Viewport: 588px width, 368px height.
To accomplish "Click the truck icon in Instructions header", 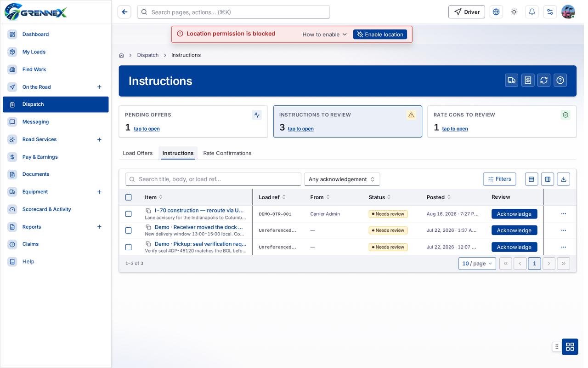I will (x=512, y=80).
